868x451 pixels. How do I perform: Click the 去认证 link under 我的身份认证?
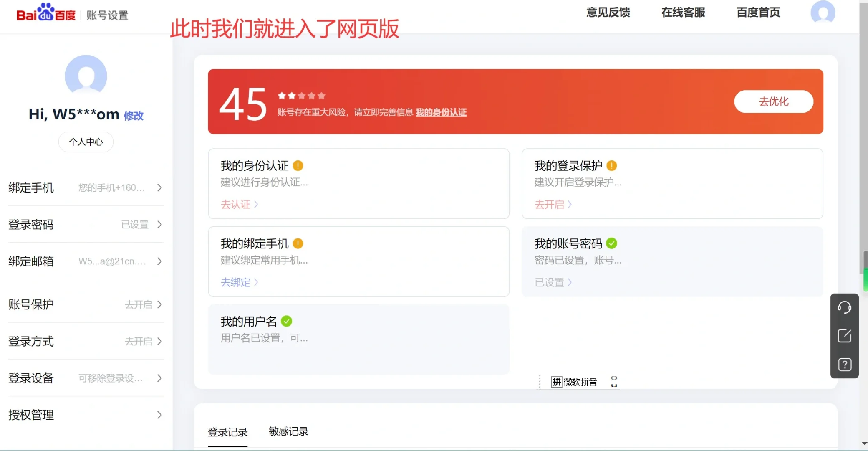click(x=236, y=204)
